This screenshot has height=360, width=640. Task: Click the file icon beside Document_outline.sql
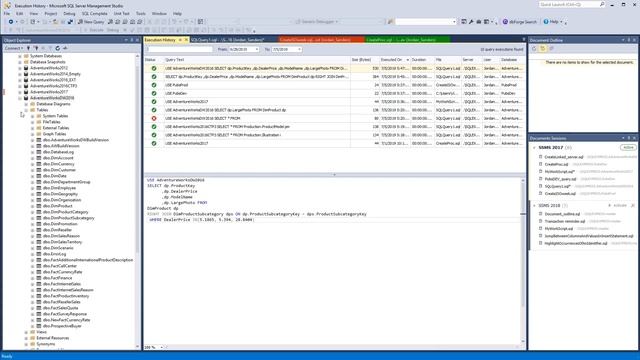pos(540,214)
